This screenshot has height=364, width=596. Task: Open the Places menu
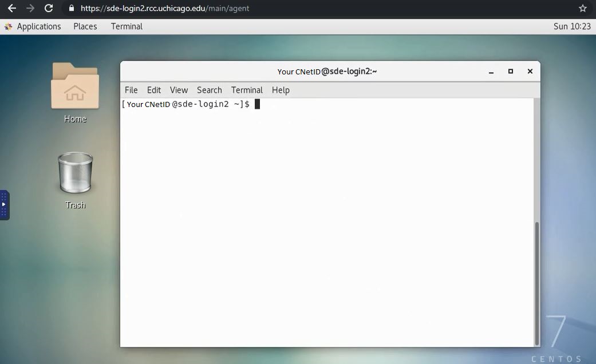point(85,26)
